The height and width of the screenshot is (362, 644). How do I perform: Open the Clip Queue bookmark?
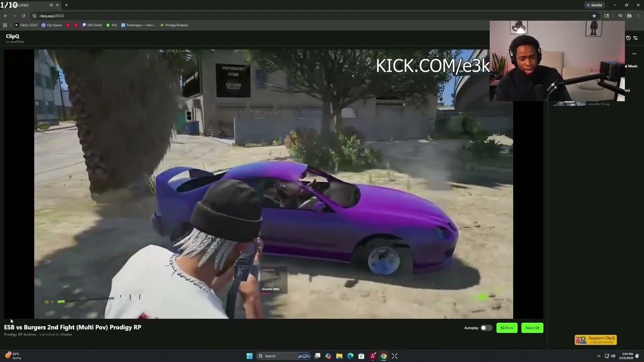coord(52,25)
